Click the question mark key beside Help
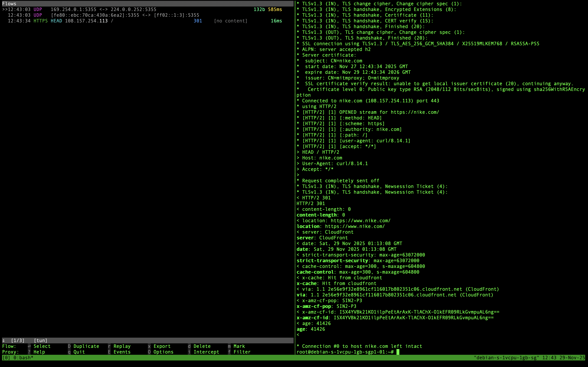588x367 pixels. pyautogui.click(x=29, y=352)
